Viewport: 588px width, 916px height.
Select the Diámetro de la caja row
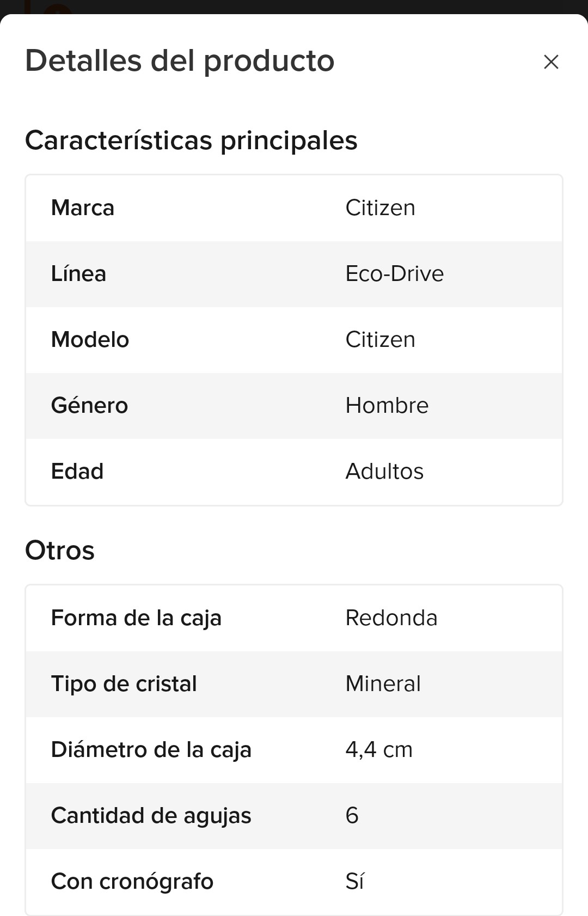click(x=294, y=750)
